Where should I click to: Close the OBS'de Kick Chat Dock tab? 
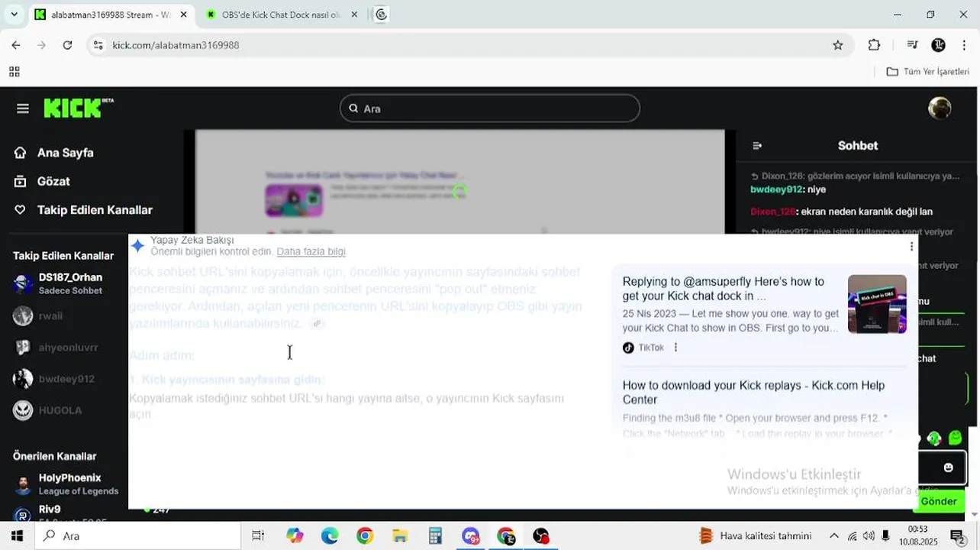pos(354,15)
